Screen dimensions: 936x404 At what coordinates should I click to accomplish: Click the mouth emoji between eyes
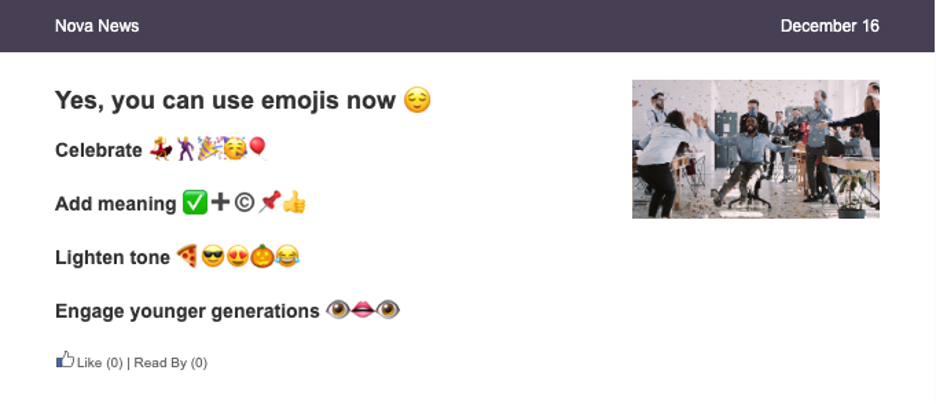coord(363,310)
